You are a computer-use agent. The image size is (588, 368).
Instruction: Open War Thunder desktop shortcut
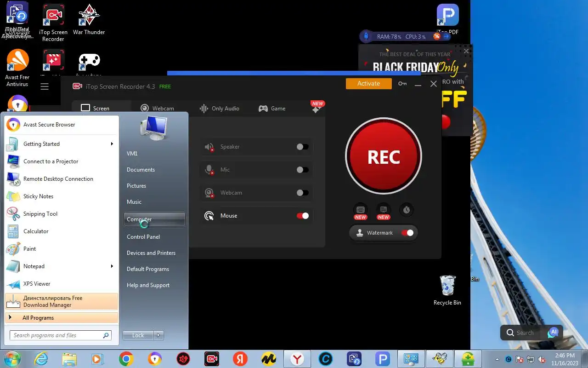pyautogui.click(x=89, y=20)
